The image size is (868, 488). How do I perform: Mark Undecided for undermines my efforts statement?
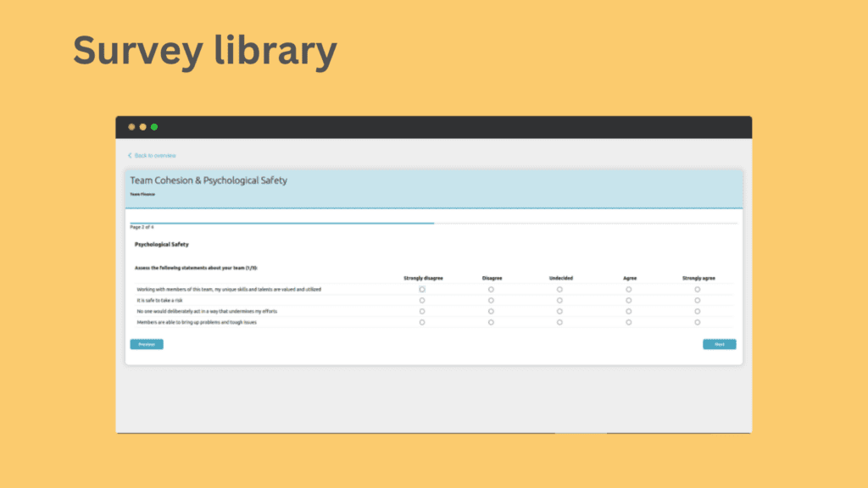click(559, 311)
